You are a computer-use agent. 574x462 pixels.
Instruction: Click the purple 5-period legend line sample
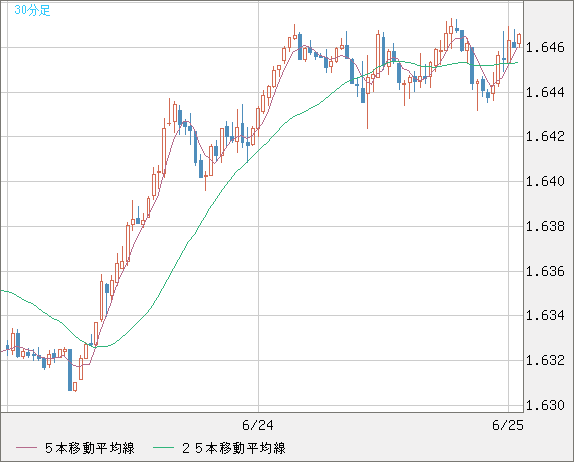[x=26, y=448]
